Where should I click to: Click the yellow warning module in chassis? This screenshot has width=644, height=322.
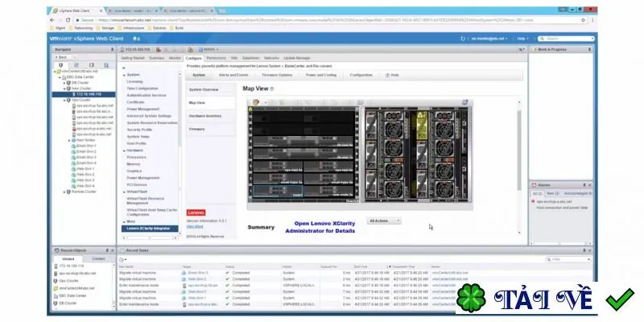422,126
